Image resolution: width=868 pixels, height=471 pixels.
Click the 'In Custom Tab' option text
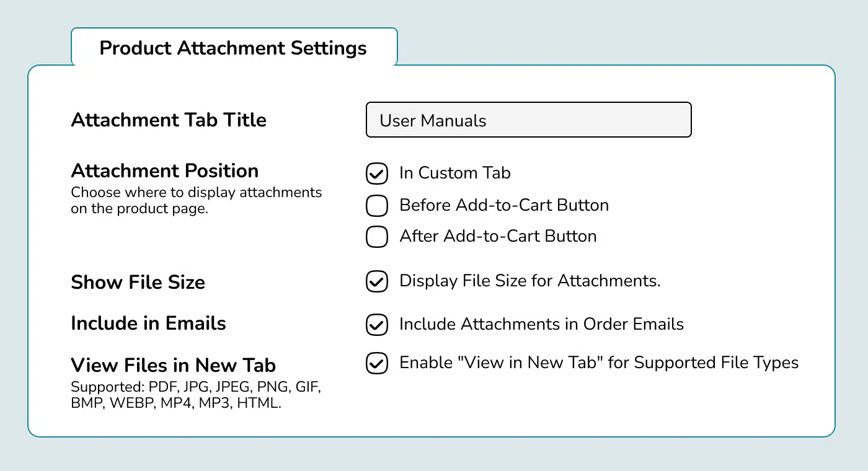coord(454,174)
